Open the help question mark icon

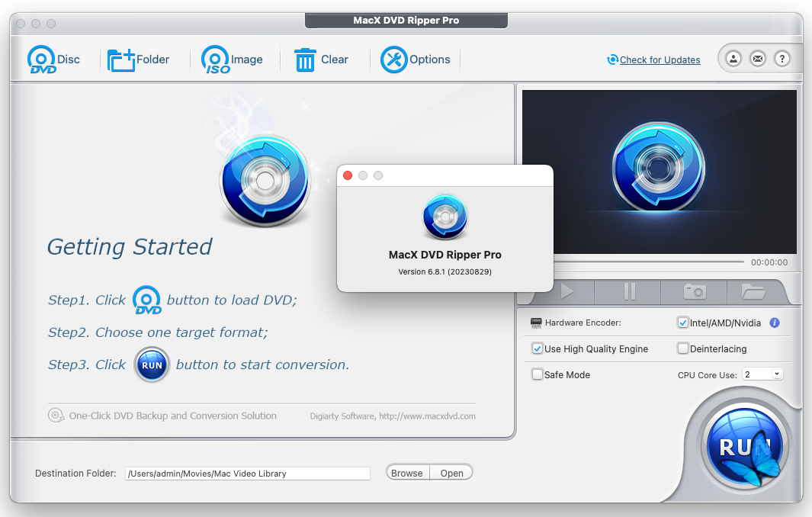coord(782,59)
